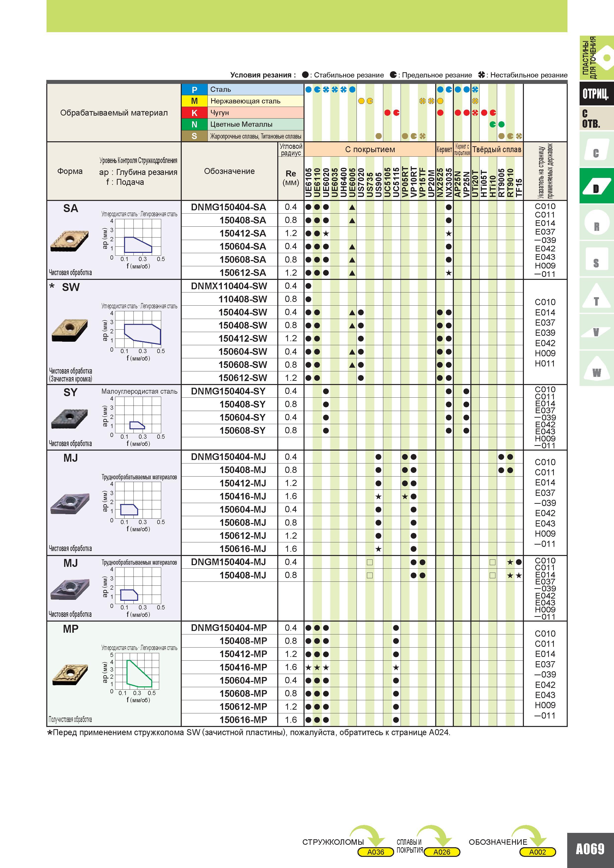Click the VP15TF grade column header

click(x=423, y=183)
